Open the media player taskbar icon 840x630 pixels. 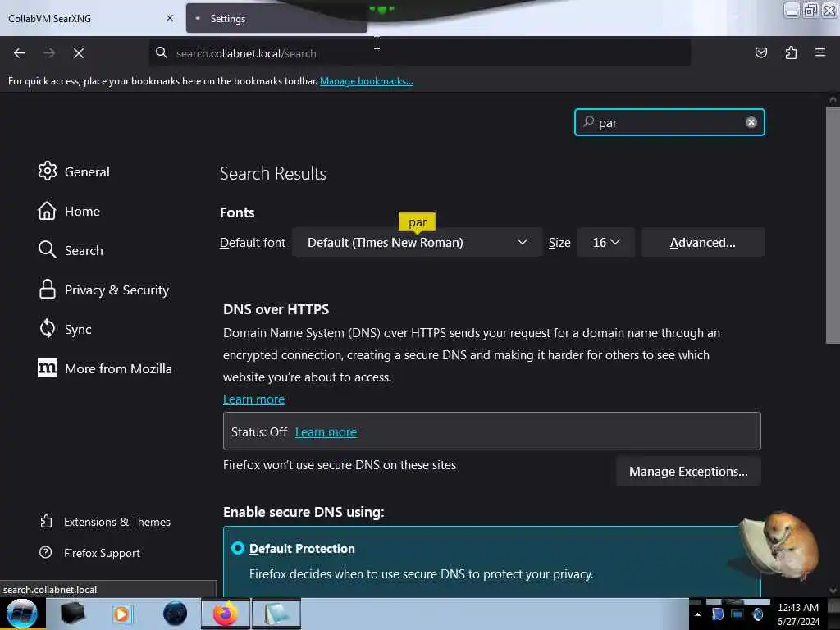coord(121,614)
